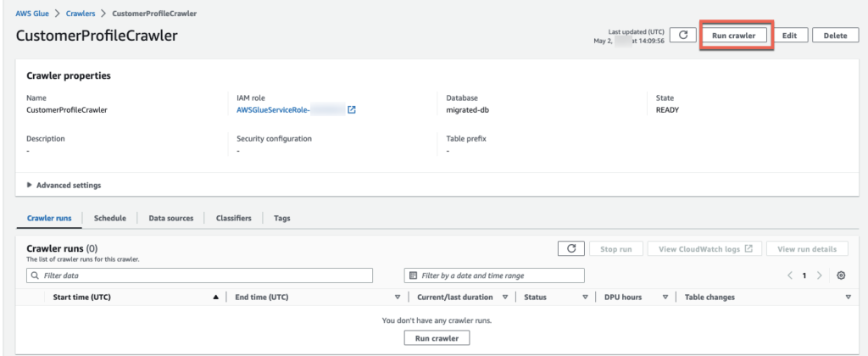Click the calendar icon in date filter
The width and height of the screenshot is (868, 356).
click(413, 275)
